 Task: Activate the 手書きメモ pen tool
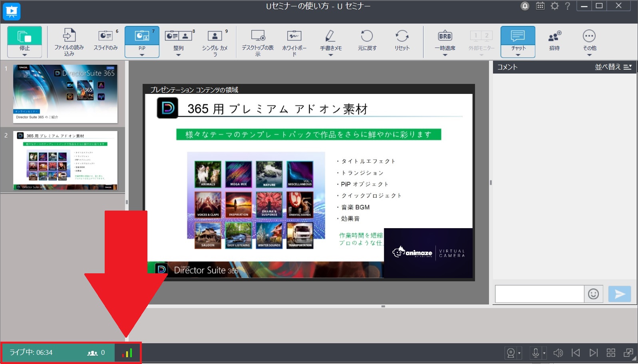pos(331,39)
